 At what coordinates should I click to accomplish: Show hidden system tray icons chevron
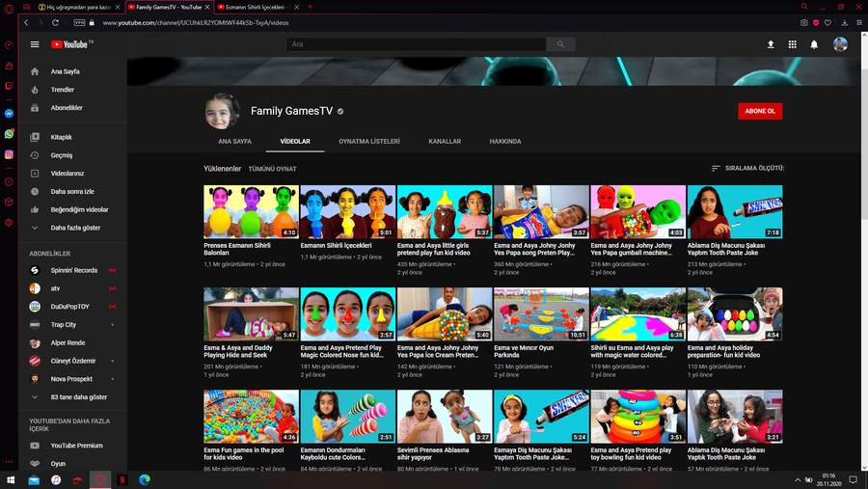[798, 480]
